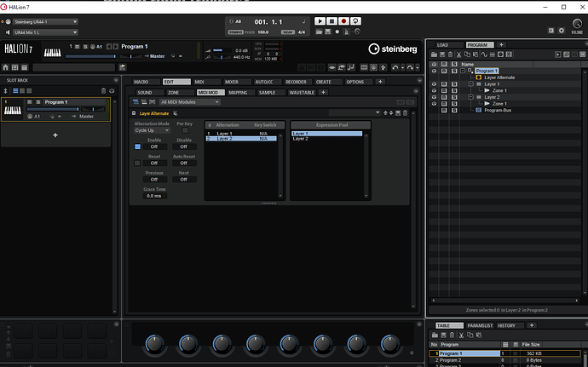
Task: Open the Steinberg UR44-1 audio device dropdown
Action: click(x=47, y=21)
